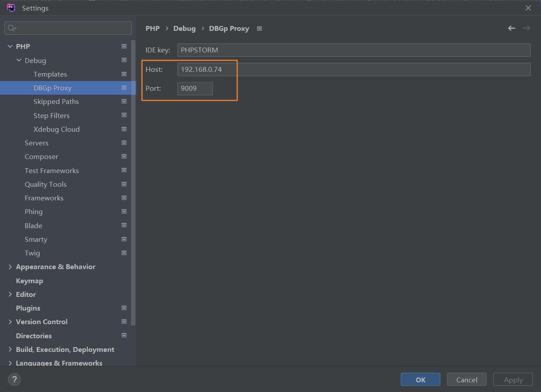Close the Settings dialog window
Screen dimensions: 541x392
point(528,8)
